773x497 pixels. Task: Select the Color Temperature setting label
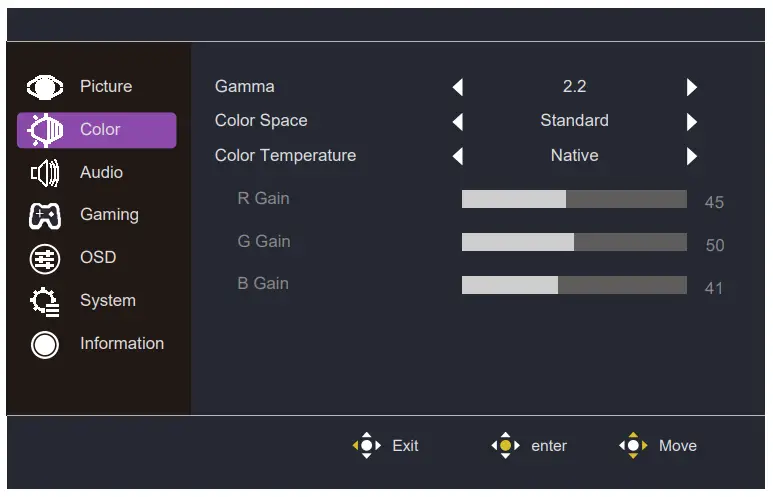pos(285,156)
